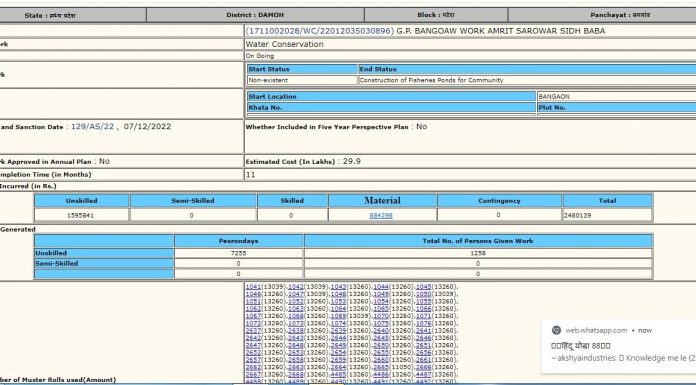Open muster roll 1066 link
Image resolution: width=696 pixels, height=385 pixels.
pos(423,309)
